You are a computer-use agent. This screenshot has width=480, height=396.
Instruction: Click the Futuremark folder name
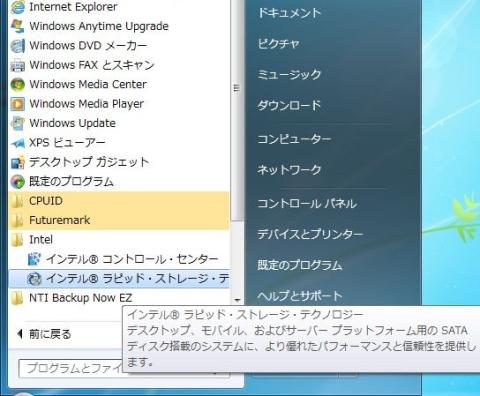(x=60, y=220)
